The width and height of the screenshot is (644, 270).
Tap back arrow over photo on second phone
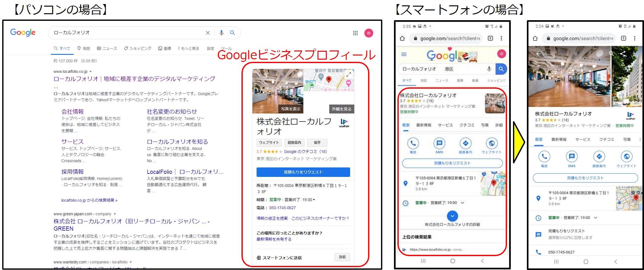click(x=538, y=54)
